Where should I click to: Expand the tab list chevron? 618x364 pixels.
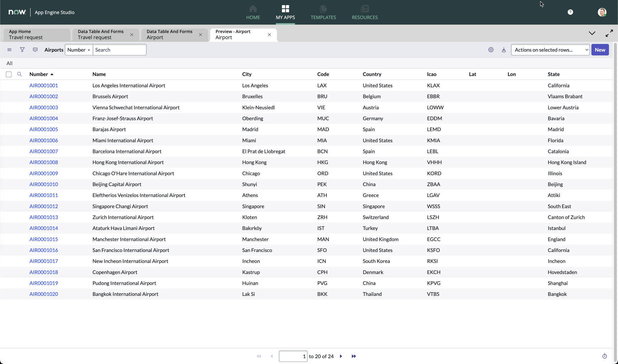click(592, 33)
